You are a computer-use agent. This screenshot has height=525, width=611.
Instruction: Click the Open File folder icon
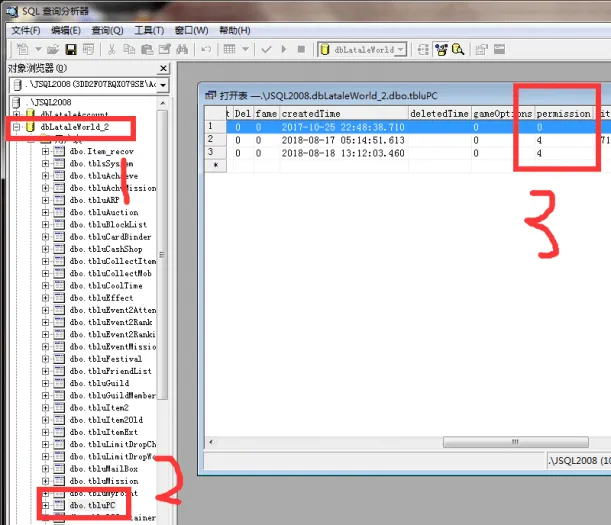pyautogui.click(x=53, y=49)
